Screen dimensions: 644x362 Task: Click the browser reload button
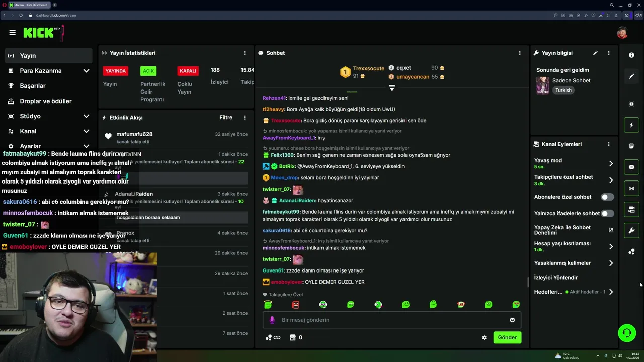click(21, 15)
